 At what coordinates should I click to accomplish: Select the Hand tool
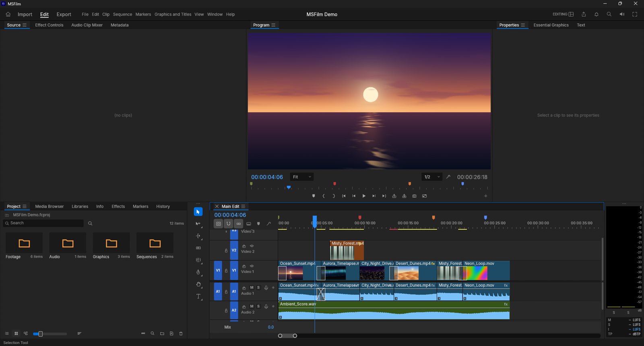point(198,284)
